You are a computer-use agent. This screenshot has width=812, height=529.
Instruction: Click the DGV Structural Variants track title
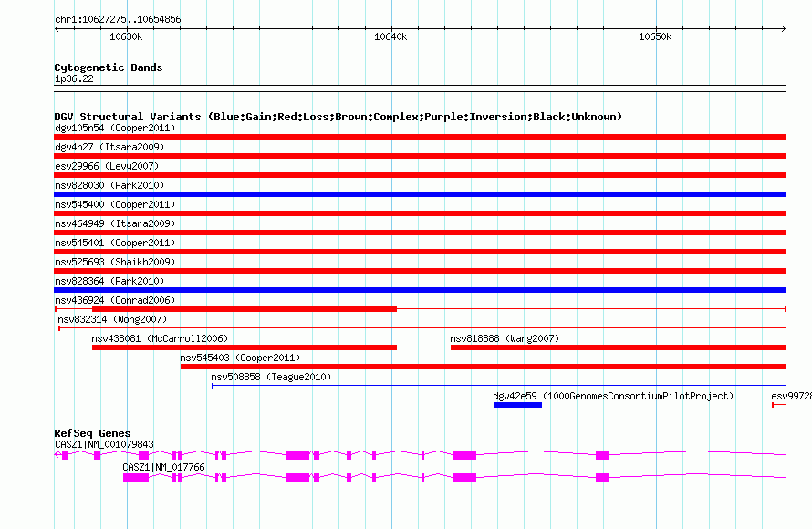click(338, 117)
